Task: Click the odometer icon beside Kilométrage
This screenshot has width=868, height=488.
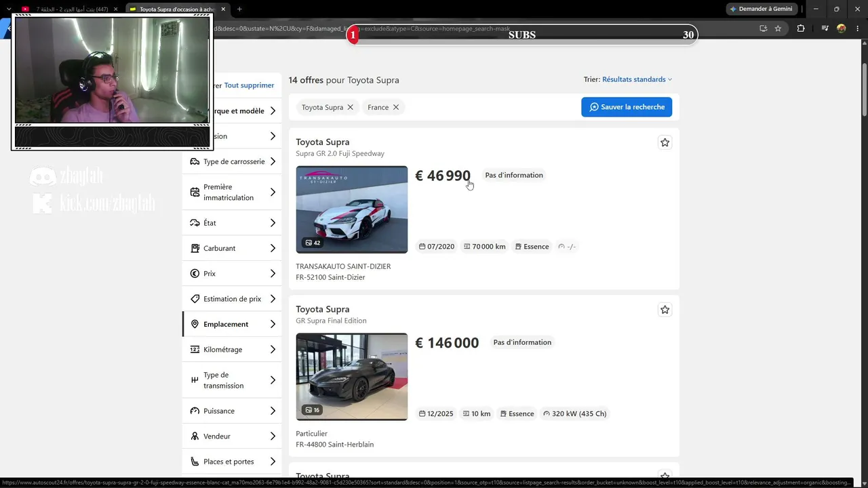Action: pos(195,350)
